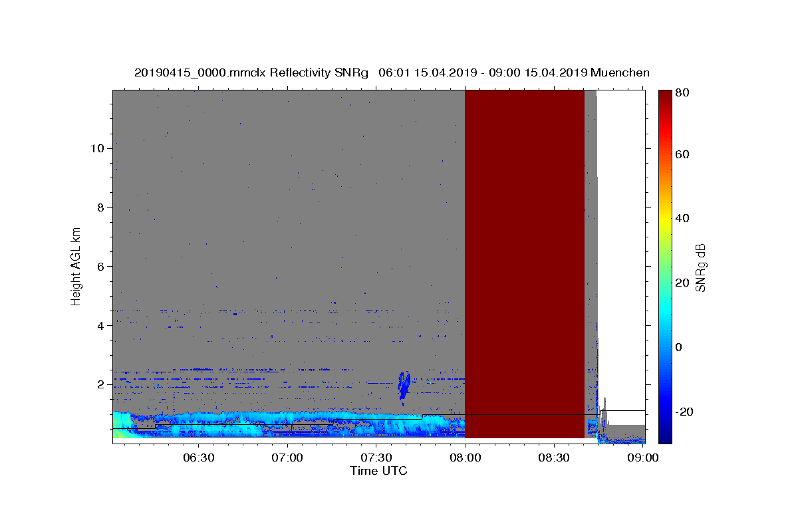Click the 'Time UTC' x-axis label
The height and width of the screenshot is (532, 798).
point(378,471)
